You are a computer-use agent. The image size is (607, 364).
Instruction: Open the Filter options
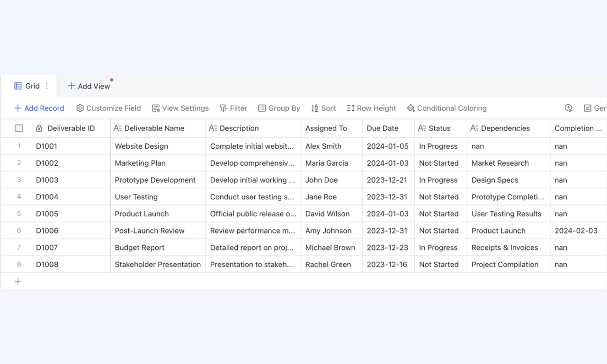point(233,108)
